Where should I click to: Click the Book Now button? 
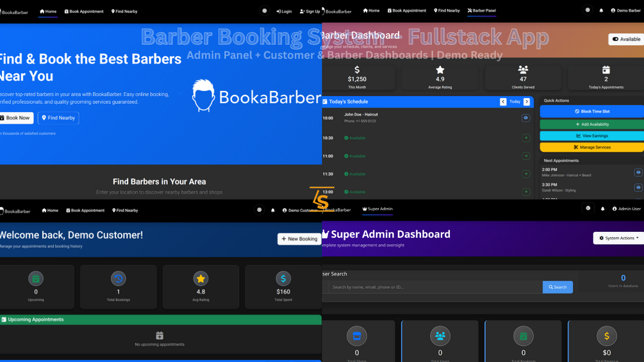(15, 118)
